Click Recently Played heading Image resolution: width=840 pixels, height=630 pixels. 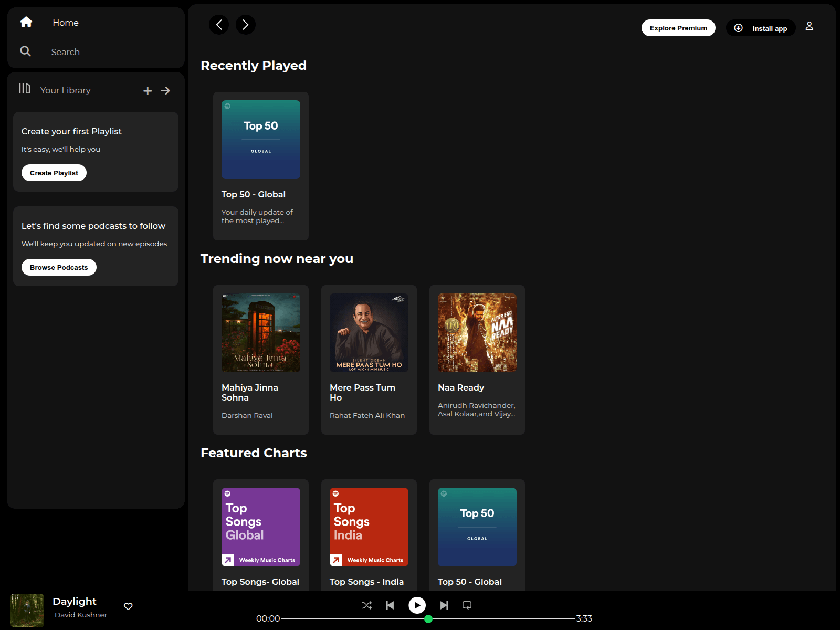pos(254,66)
